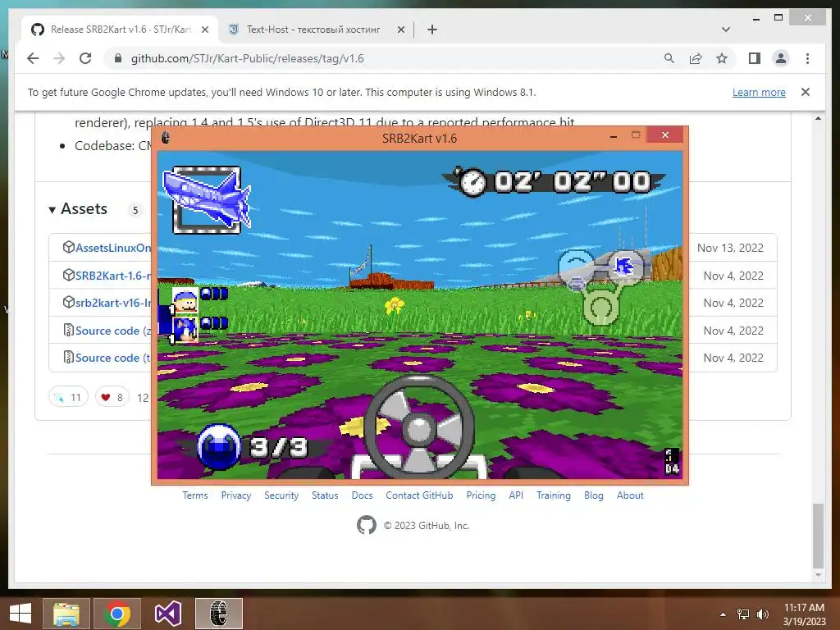This screenshot has width=840, height=630.
Task: Open the Terms footer link
Action: [x=195, y=495]
